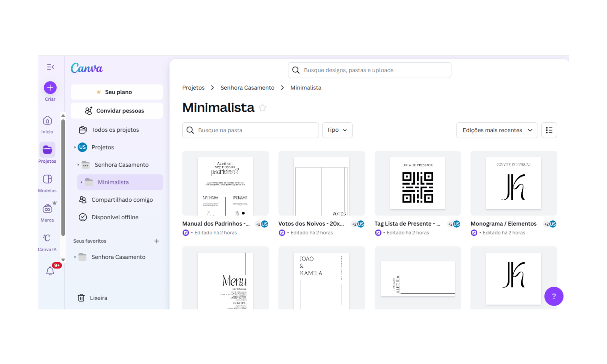Expand Senhora Casamento folder under Projetos

click(x=78, y=165)
